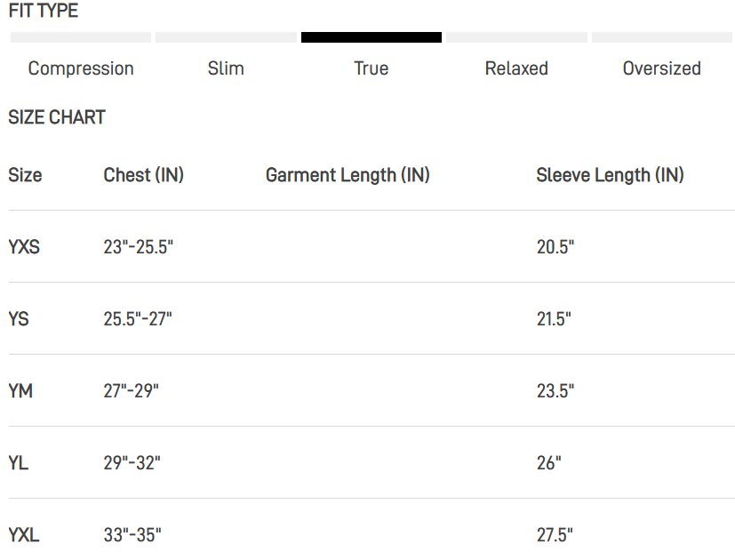Click the 23"-25.5" chest measurement
Image resolution: width=735 pixels, height=560 pixels.
coord(139,247)
